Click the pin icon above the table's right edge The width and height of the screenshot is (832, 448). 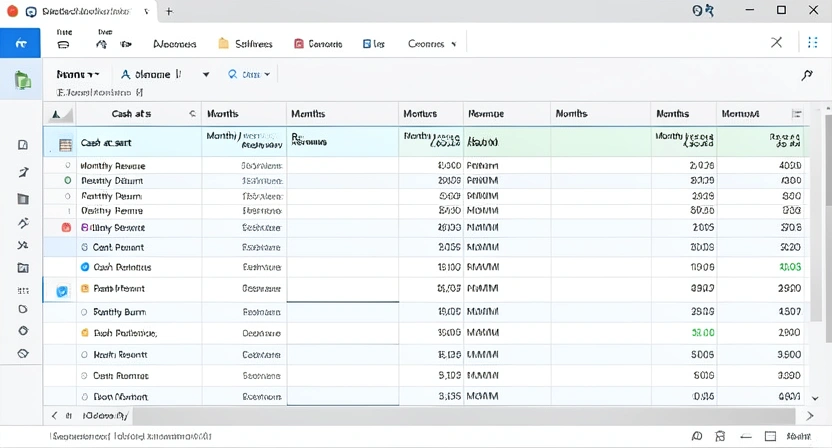pyautogui.click(x=807, y=75)
